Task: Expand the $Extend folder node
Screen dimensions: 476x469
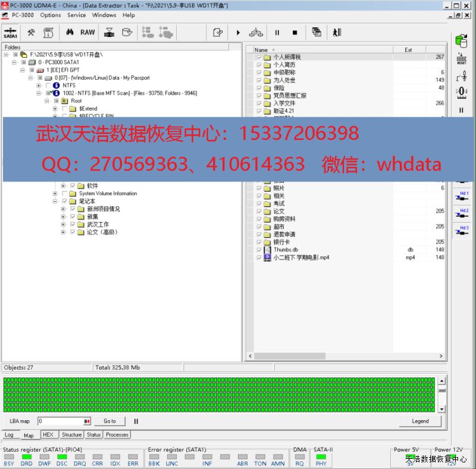Action: pyautogui.click(x=55, y=108)
